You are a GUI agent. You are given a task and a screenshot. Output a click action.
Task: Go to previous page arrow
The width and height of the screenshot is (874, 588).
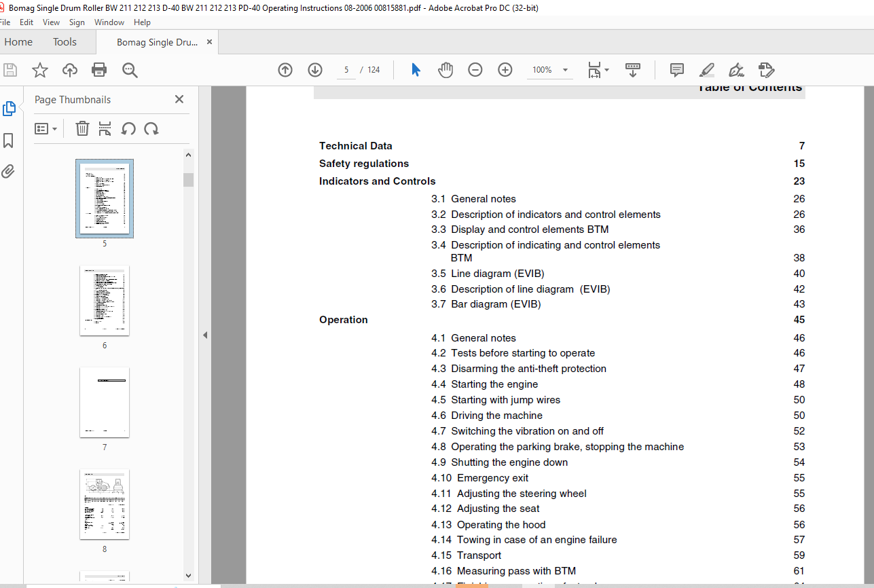(285, 70)
